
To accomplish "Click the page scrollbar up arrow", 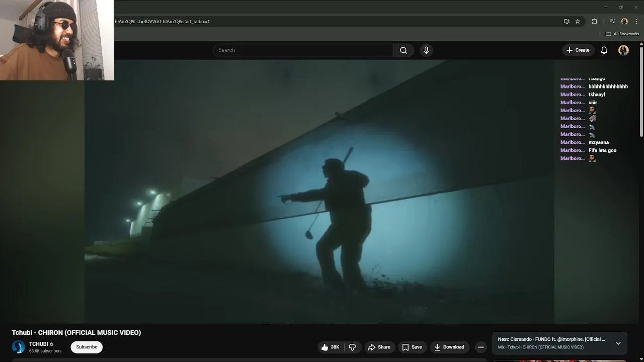I will coord(641,44).
